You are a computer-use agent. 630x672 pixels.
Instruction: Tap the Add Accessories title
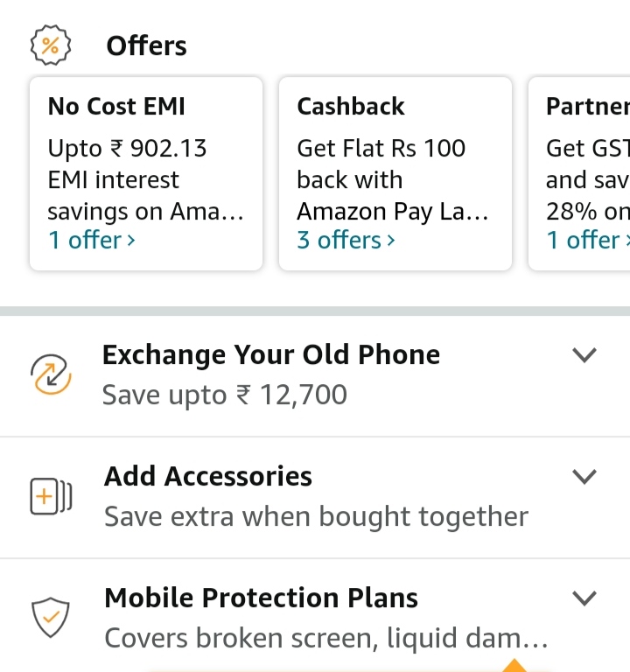click(208, 476)
